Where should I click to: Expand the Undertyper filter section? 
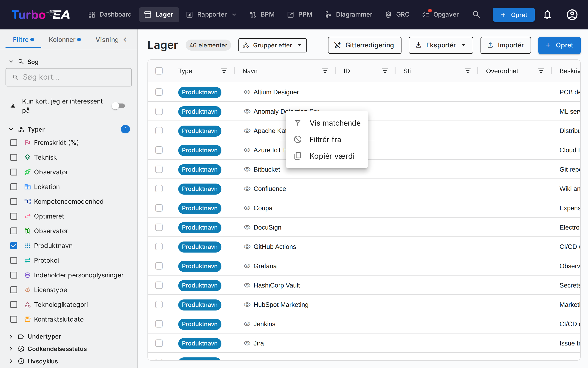click(x=11, y=336)
